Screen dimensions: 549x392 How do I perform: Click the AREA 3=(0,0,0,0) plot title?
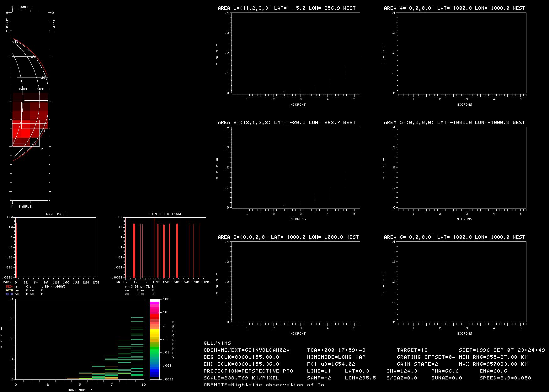pos(288,237)
